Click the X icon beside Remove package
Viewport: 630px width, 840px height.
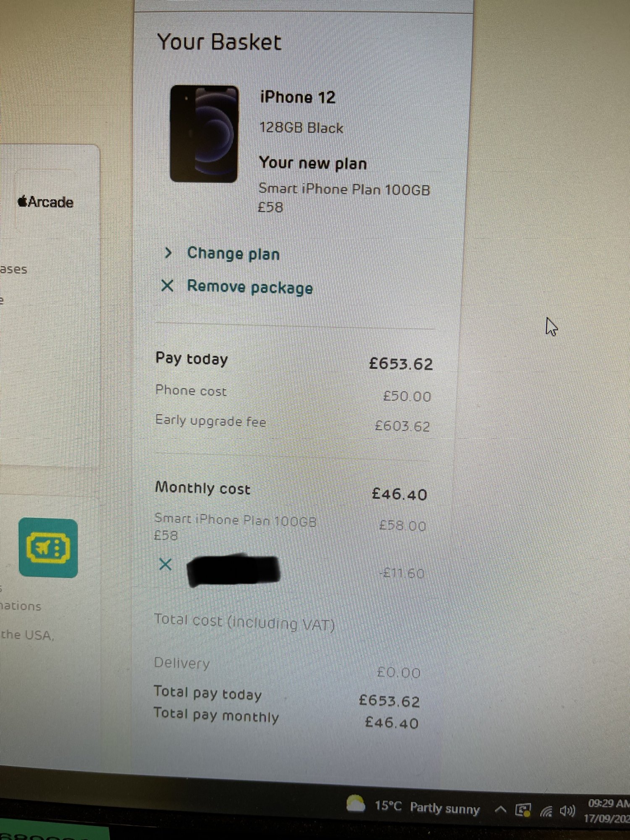point(167,286)
